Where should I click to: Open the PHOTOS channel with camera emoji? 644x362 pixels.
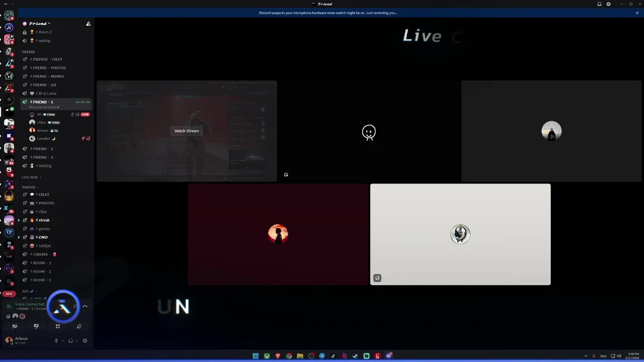tap(56, 203)
